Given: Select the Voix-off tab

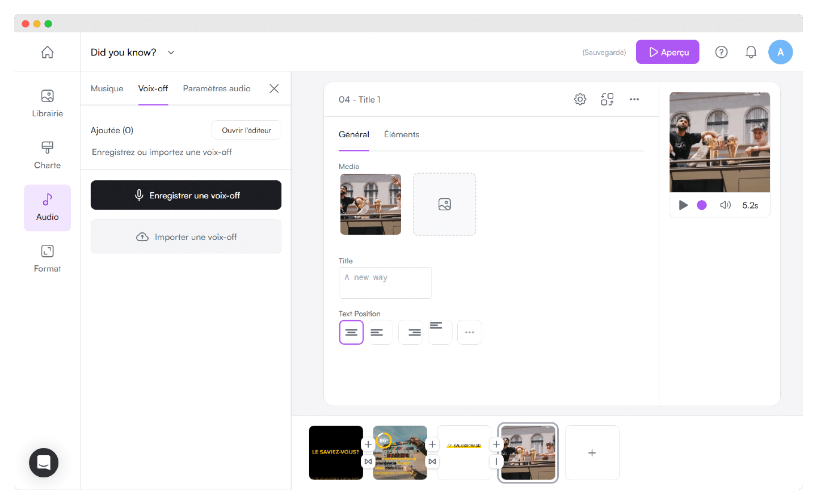Looking at the screenshot, I should [153, 88].
